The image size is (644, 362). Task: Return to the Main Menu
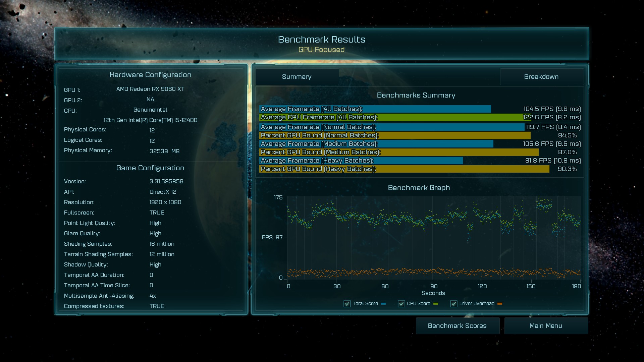point(546,326)
